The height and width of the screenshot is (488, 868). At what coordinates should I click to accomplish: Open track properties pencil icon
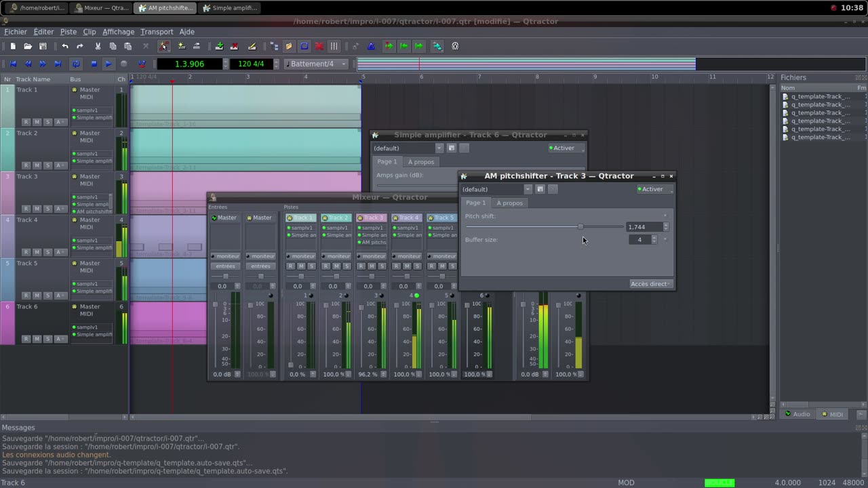click(x=252, y=46)
